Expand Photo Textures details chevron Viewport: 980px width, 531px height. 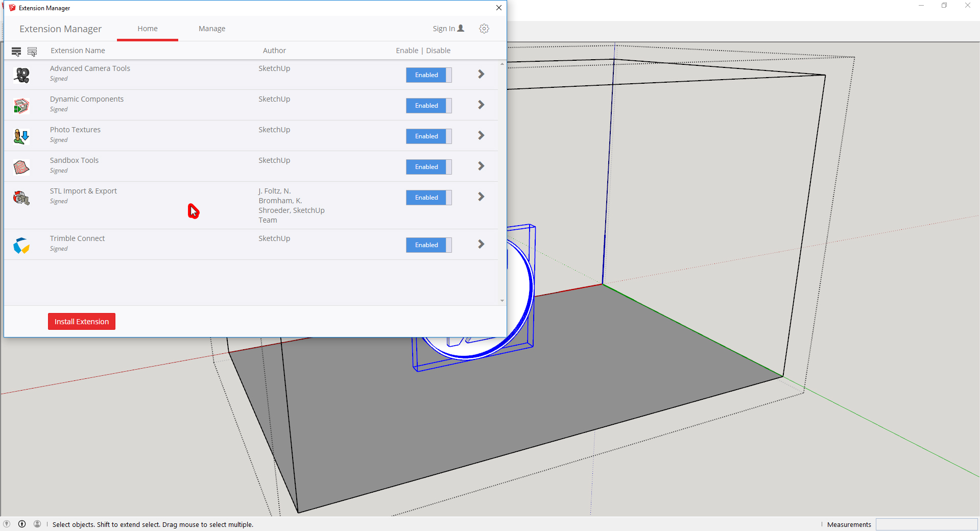tap(481, 136)
